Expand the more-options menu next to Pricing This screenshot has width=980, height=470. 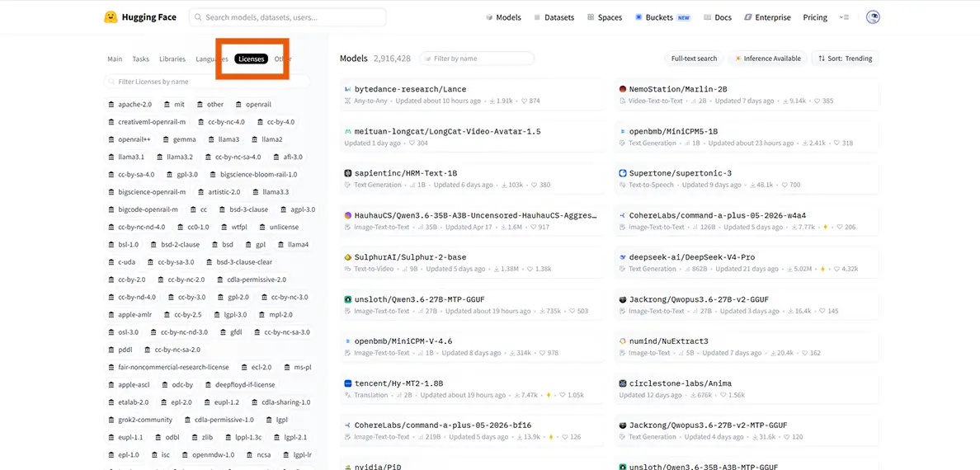pyautogui.click(x=844, y=17)
